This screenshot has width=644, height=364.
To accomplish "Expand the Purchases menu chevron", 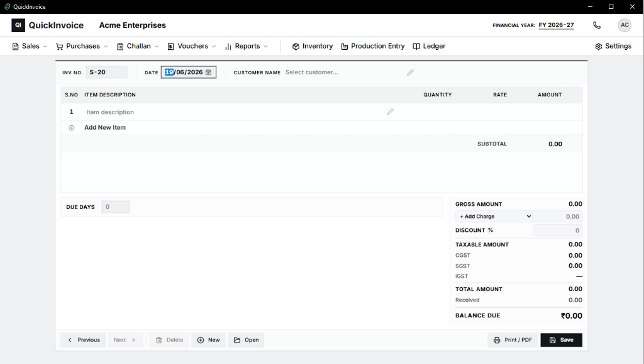I will coord(106,47).
